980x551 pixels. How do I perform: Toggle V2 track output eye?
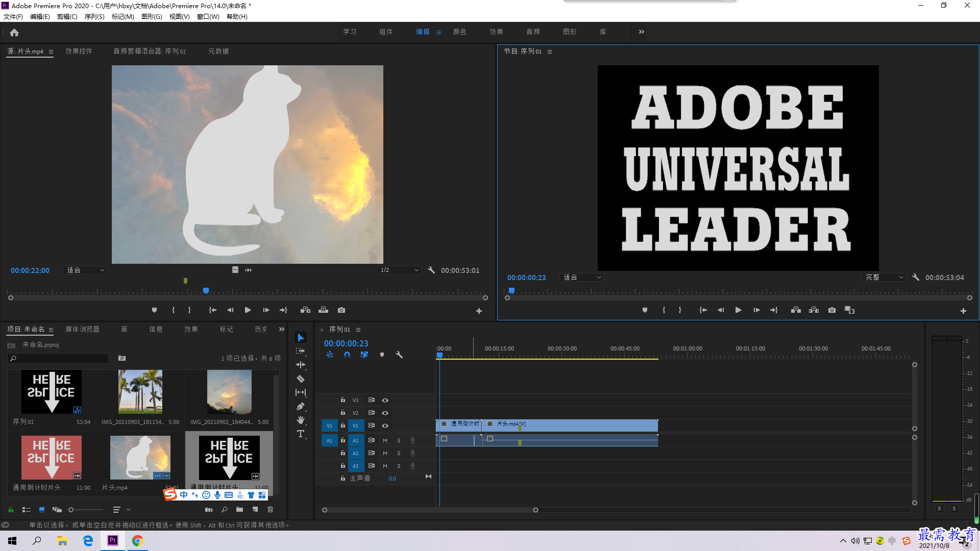pyautogui.click(x=385, y=413)
